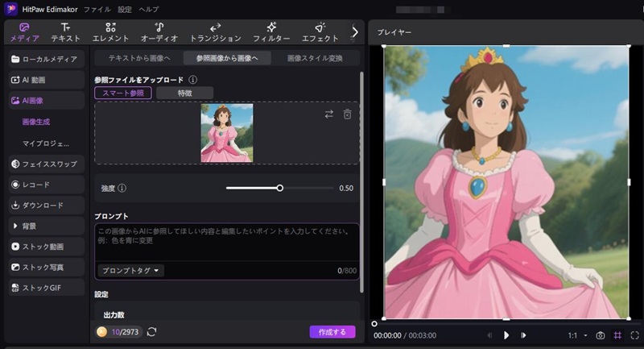644x349 pixels.
Task: Open the プロンプトタグ dropdown
Action: (x=130, y=271)
